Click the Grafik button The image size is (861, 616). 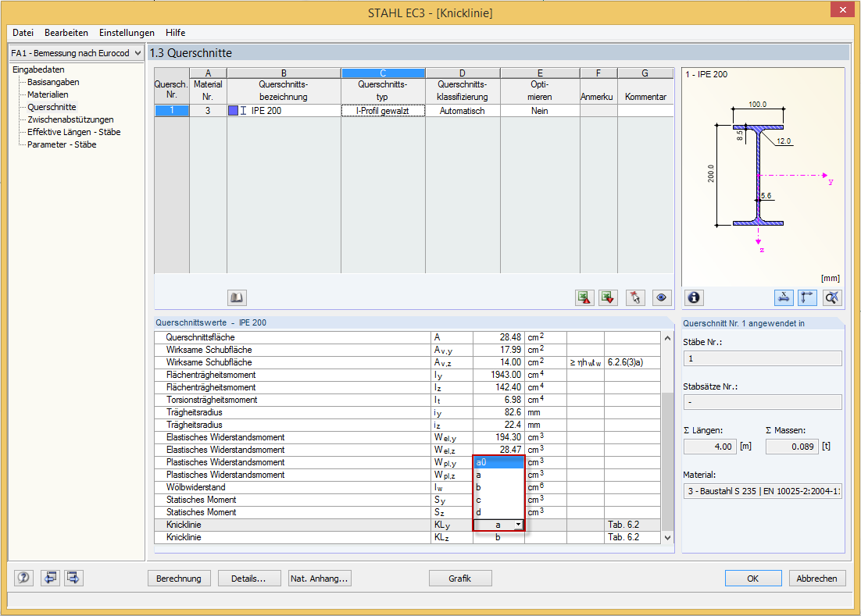click(460, 579)
